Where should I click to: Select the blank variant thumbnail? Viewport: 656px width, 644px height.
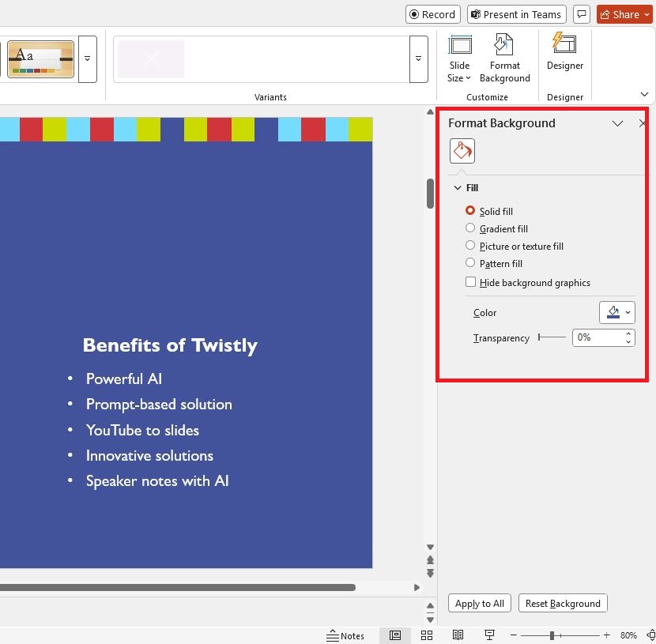[151, 59]
